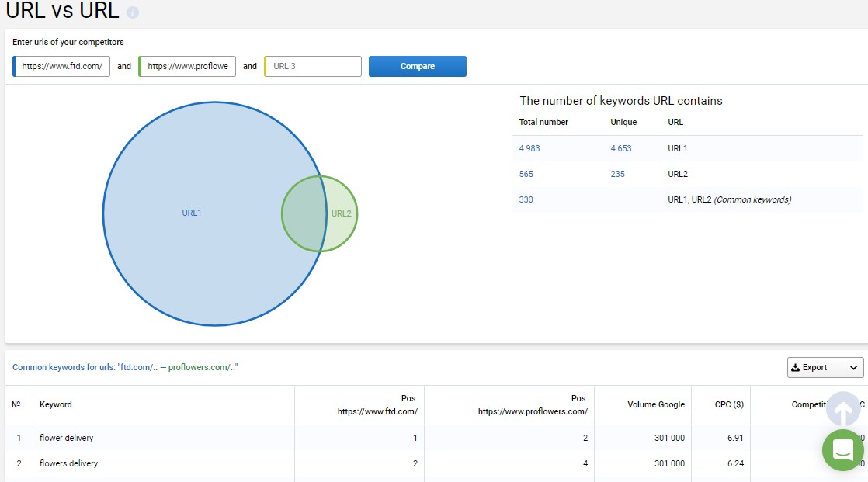The height and width of the screenshot is (482, 868).
Task: Click the 'Common keywords for urls' heading
Action: tap(125, 367)
